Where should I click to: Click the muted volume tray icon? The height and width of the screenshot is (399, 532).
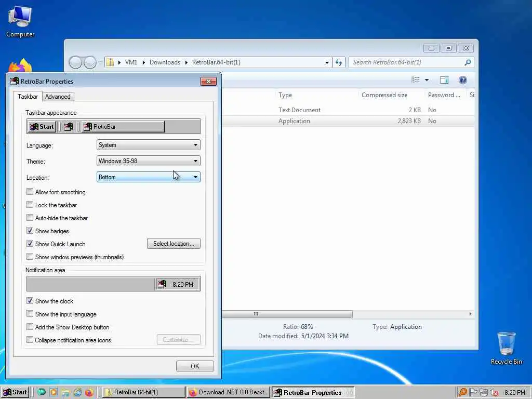click(x=494, y=392)
